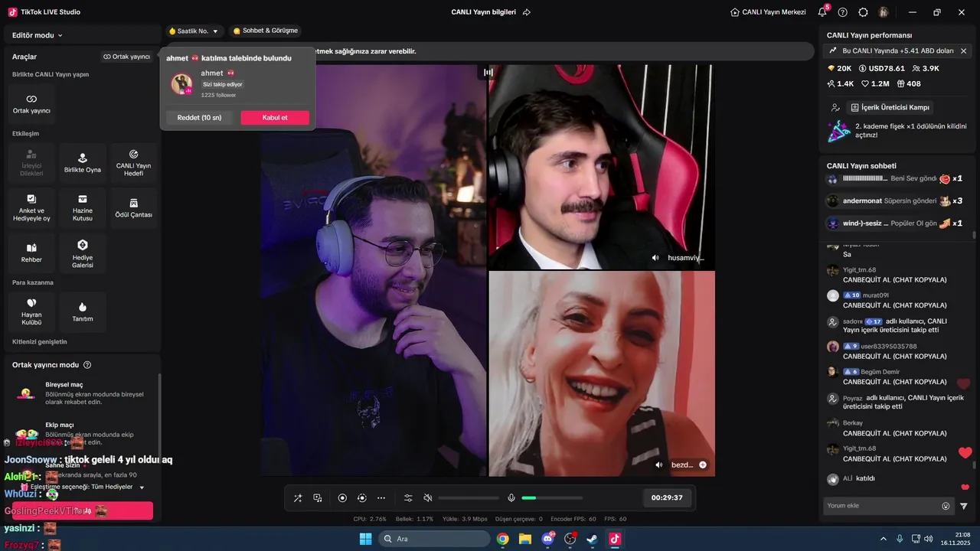Open İçerik Üreticisi Kampı
This screenshot has height=551, width=980.
[890, 107]
